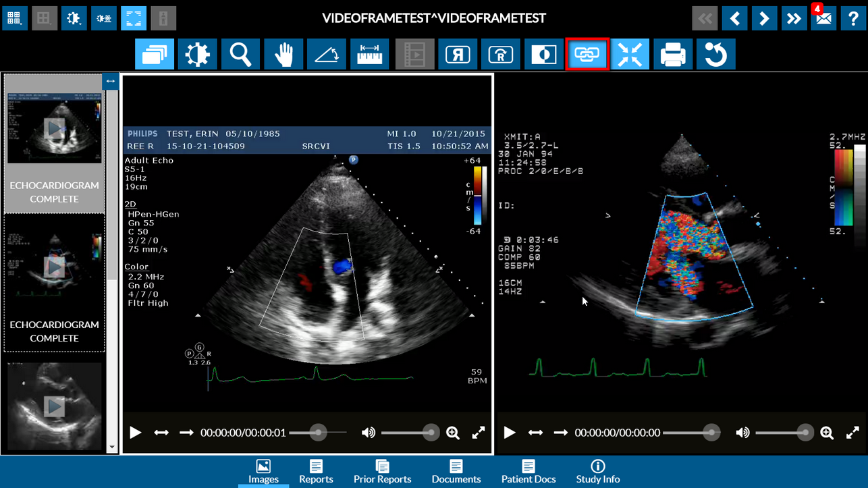Mute the left video's speaker icon

368,433
